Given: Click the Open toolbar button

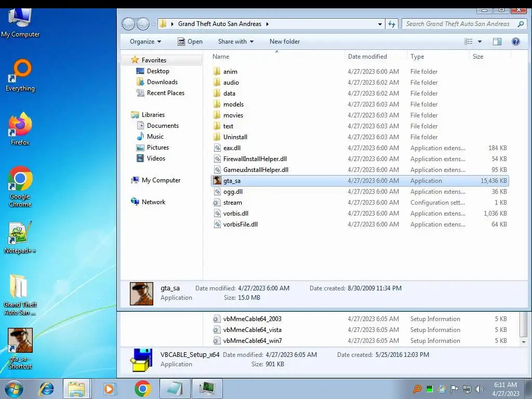Looking at the screenshot, I should (190, 42).
